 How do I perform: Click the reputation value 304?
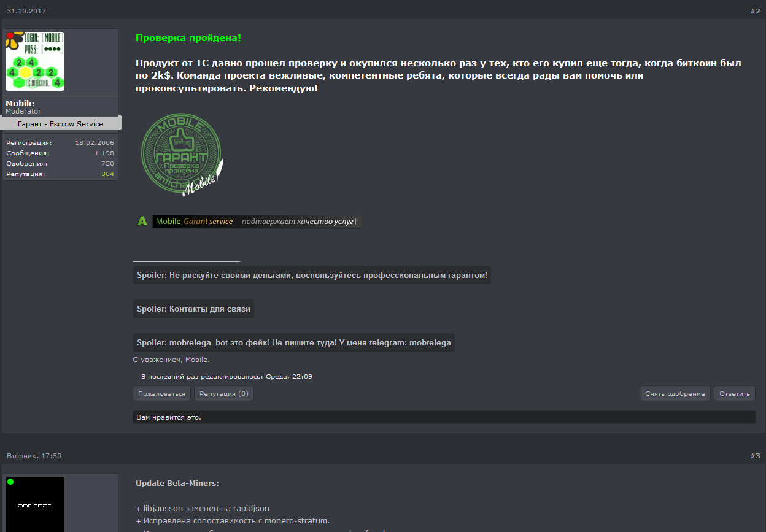tap(107, 174)
